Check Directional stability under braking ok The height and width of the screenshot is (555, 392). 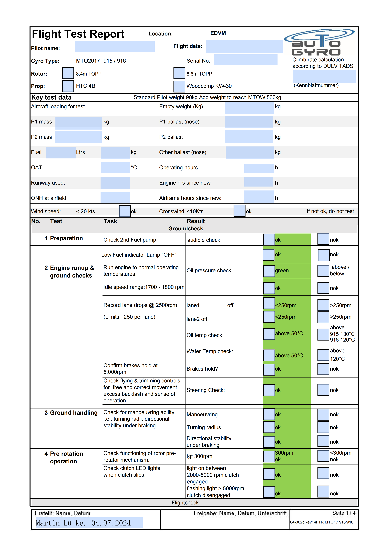click(x=269, y=442)
